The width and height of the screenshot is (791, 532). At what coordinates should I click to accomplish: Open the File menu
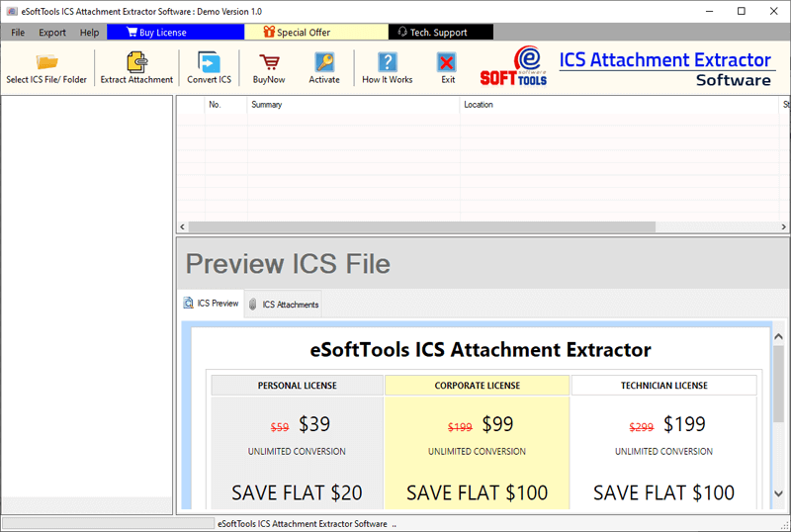(x=18, y=33)
